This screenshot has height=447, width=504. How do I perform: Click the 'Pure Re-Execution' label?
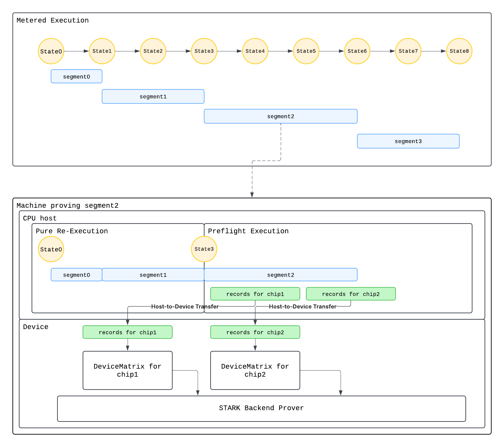coord(72,231)
